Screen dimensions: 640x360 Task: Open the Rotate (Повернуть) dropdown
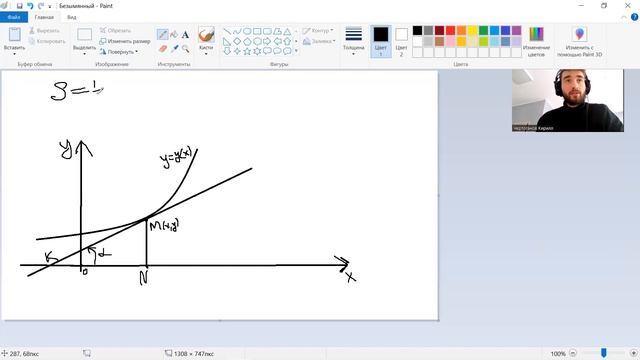(x=119, y=52)
